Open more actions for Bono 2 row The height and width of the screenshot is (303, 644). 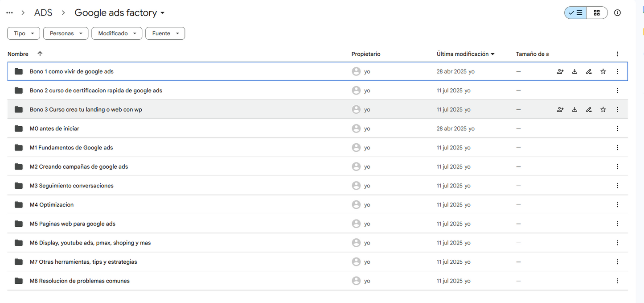617,91
